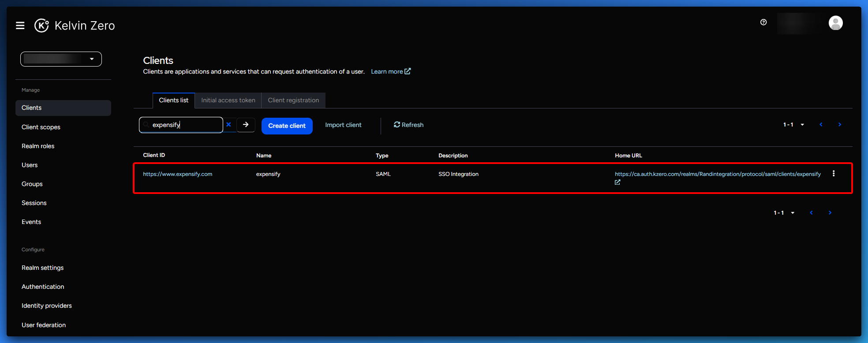The width and height of the screenshot is (868, 343).
Task: Select Clients in sidebar
Action: (x=63, y=108)
